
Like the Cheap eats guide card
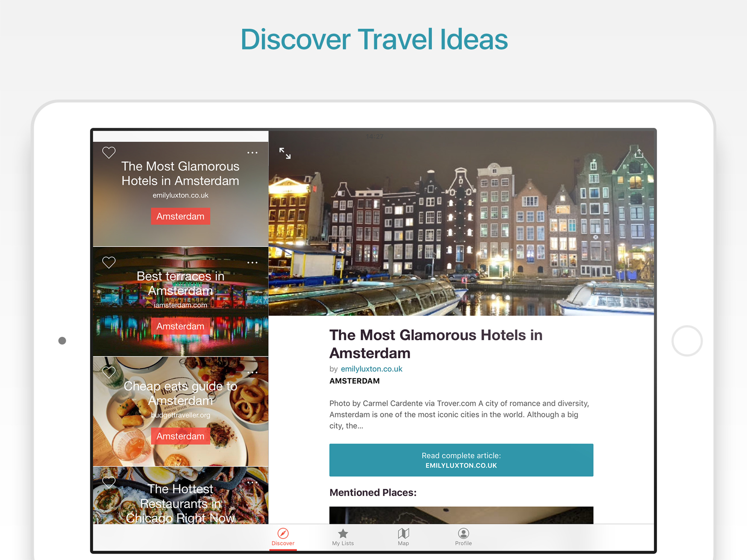tap(109, 372)
